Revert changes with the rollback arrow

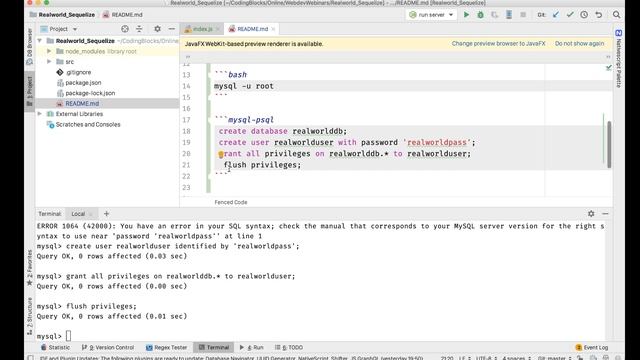[x=598, y=15]
